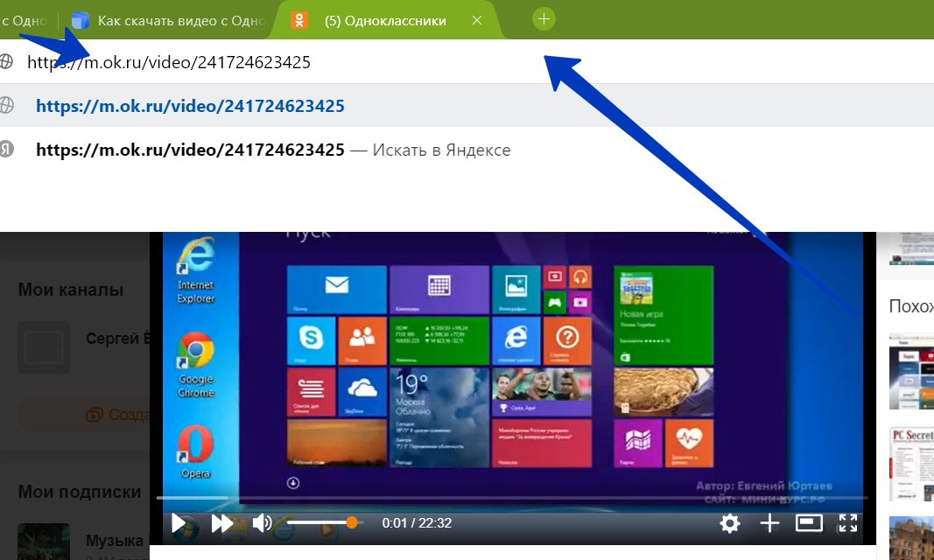934x560 pixels.
Task: Play the video
Action: point(178,523)
